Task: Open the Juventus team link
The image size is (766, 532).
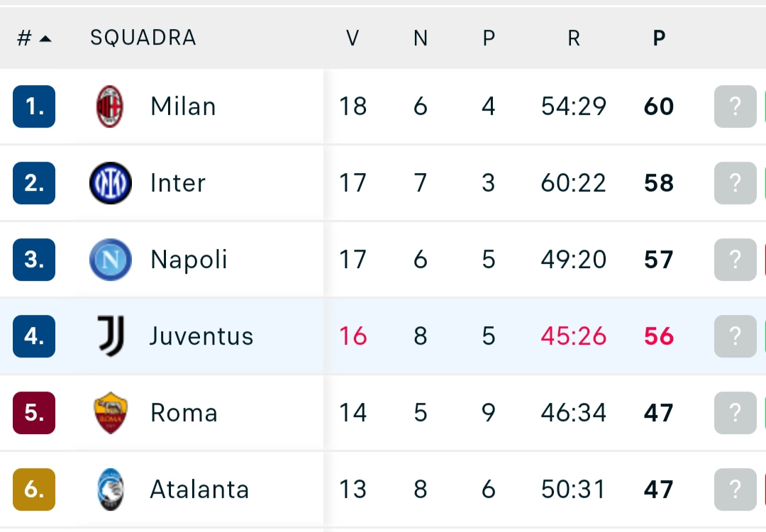Action: 201,336
